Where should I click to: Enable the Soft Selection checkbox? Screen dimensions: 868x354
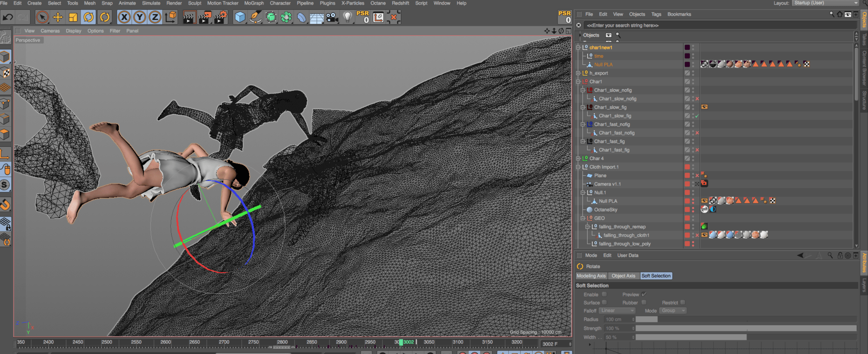click(604, 294)
